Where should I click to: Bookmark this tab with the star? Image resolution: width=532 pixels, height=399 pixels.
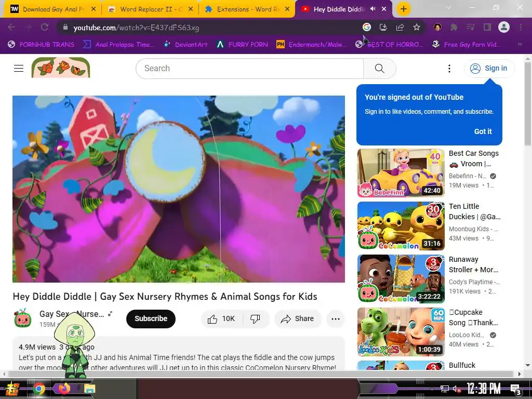point(417,27)
